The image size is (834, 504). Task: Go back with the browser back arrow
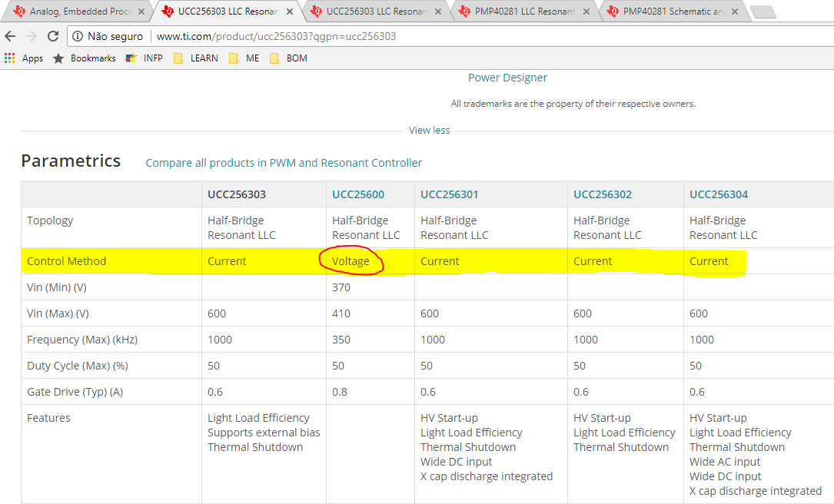[x=10, y=36]
